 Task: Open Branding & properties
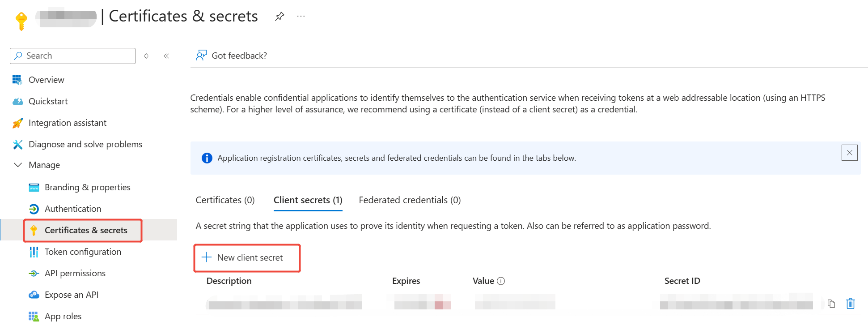point(88,187)
